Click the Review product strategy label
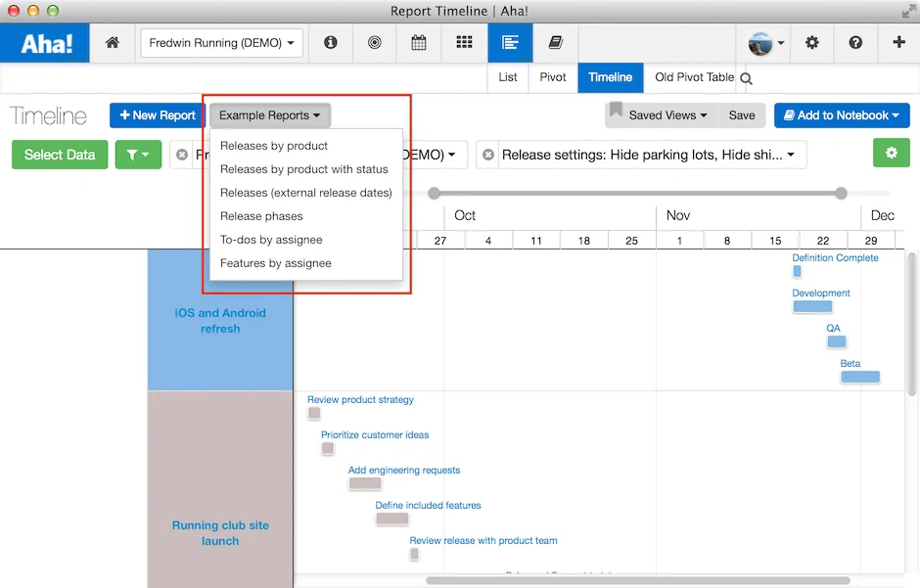Viewport: 920px width, 588px height. tap(360, 400)
